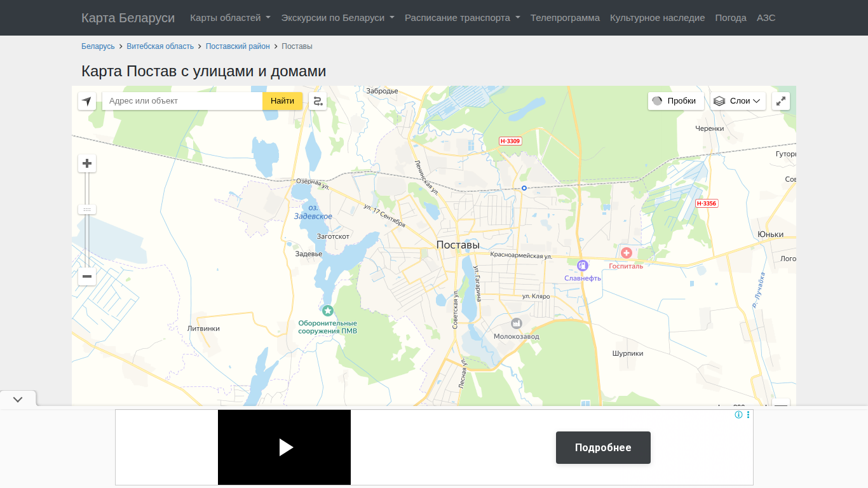
Task: Go to Витебская область breadcrumb link
Action: pos(160,46)
